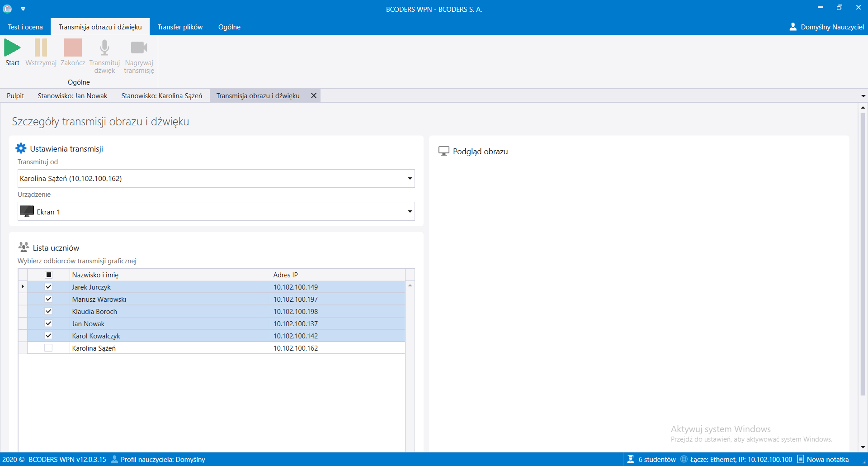The image size is (868, 466).
Task: Click the name Karolina Sążeń in the list
Action: point(94,348)
